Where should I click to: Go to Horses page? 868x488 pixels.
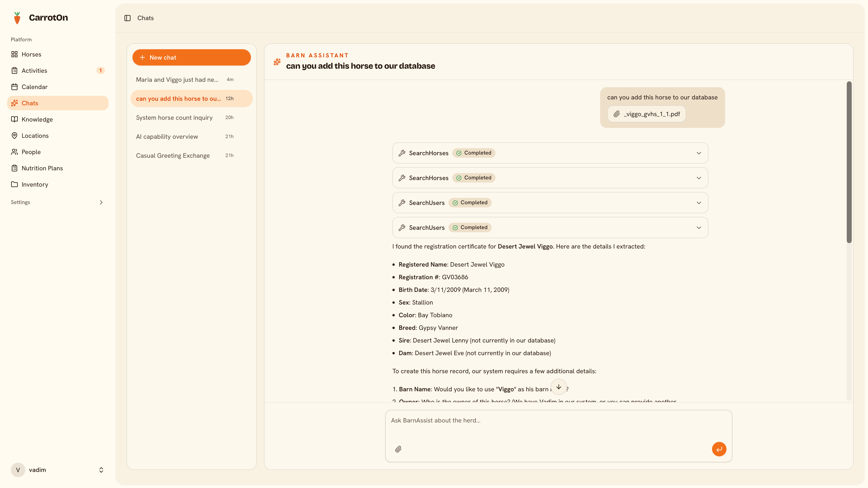tap(58, 54)
